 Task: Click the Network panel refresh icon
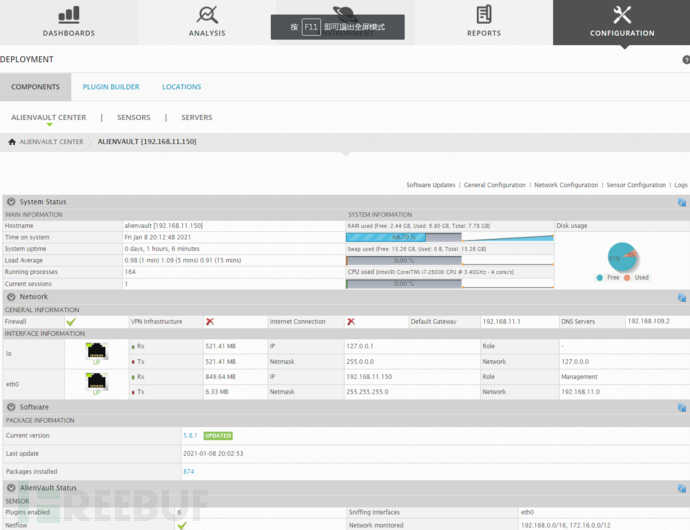pyautogui.click(x=681, y=297)
